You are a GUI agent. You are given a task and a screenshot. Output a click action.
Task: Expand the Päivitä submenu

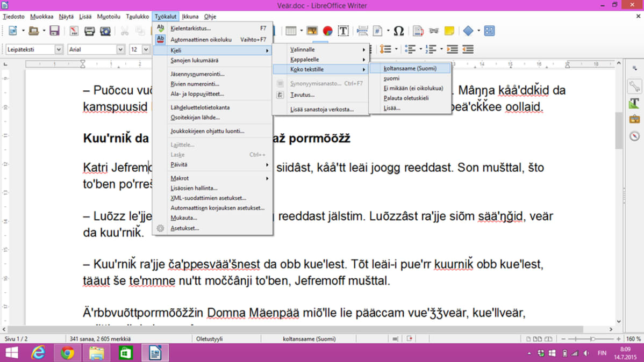coord(212,164)
